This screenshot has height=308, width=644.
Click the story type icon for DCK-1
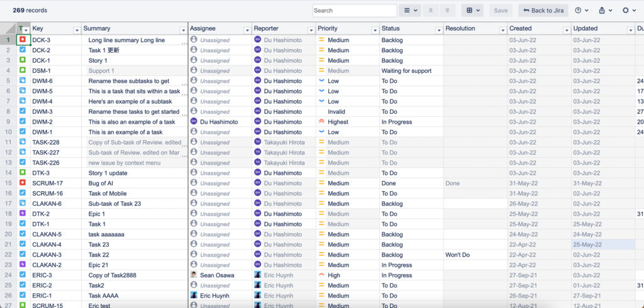(x=23, y=61)
